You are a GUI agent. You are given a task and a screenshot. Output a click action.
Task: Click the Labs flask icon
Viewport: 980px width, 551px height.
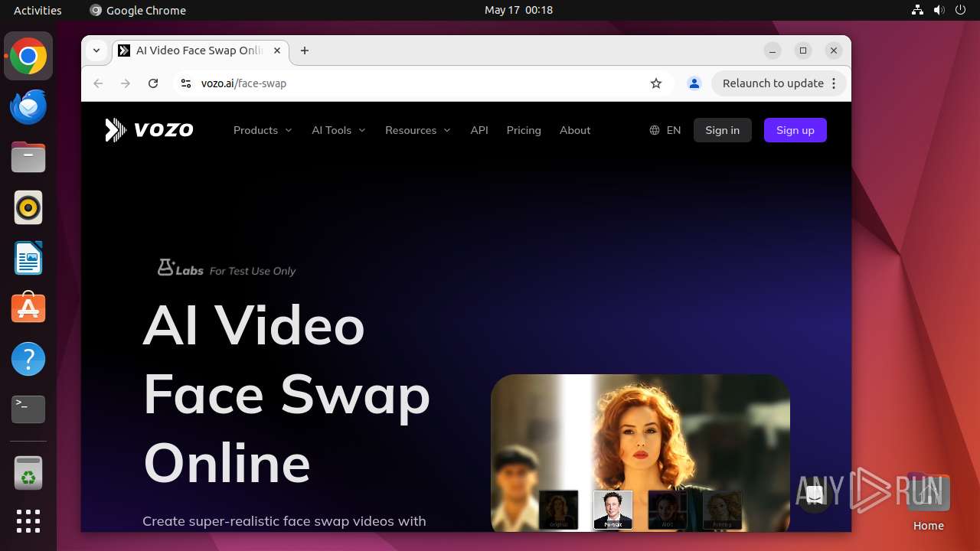165,267
